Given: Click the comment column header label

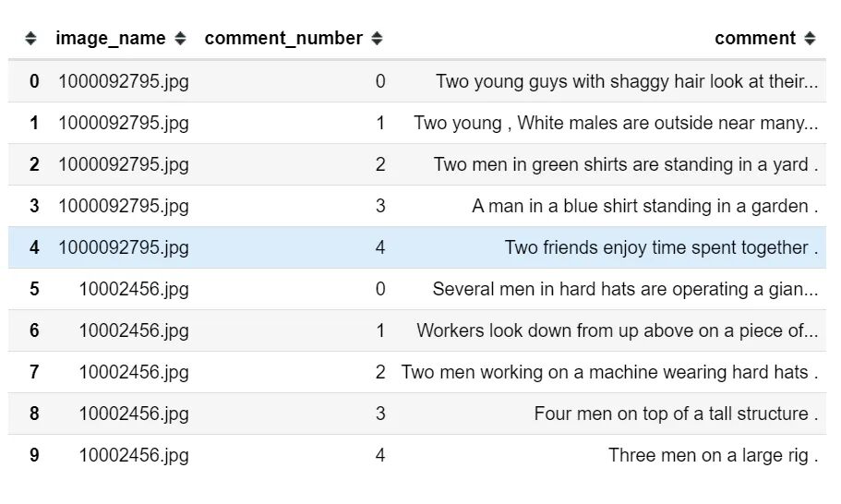Looking at the screenshot, I should [x=754, y=39].
